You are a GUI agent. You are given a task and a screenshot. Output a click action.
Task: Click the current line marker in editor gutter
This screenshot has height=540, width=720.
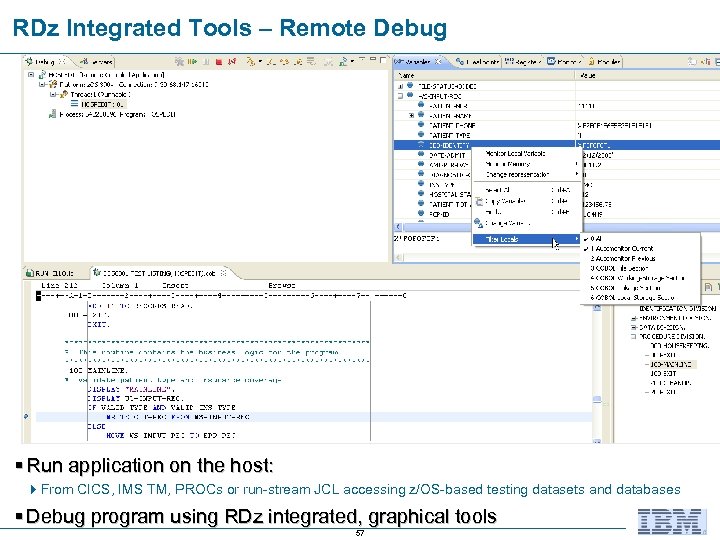point(26,416)
